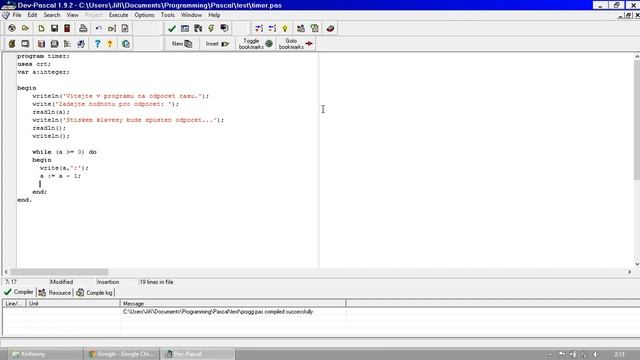Viewport: 640px width, 360px height.
Task: Click the 'Modified' status bar entry
Action: coord(62,282)
